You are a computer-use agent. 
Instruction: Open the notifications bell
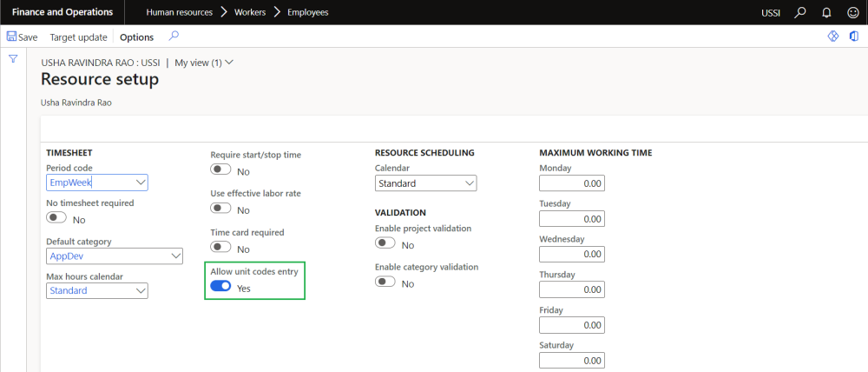pos(825,12)
